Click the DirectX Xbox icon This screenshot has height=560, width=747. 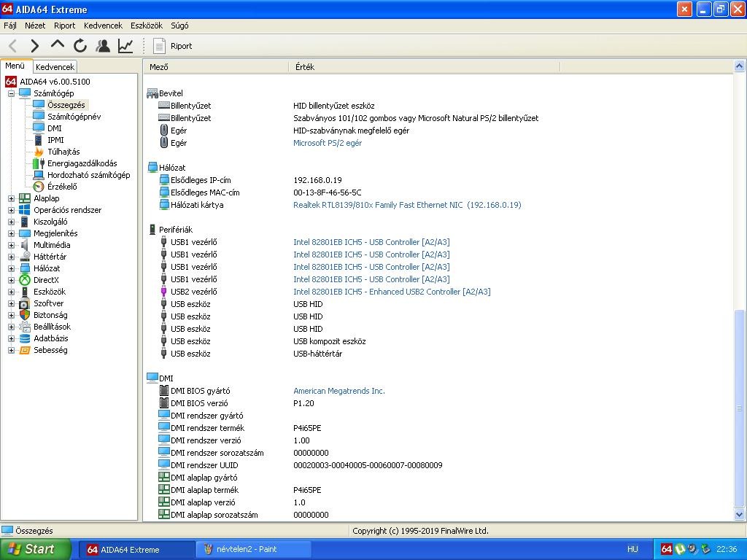(x=25, y=280)
